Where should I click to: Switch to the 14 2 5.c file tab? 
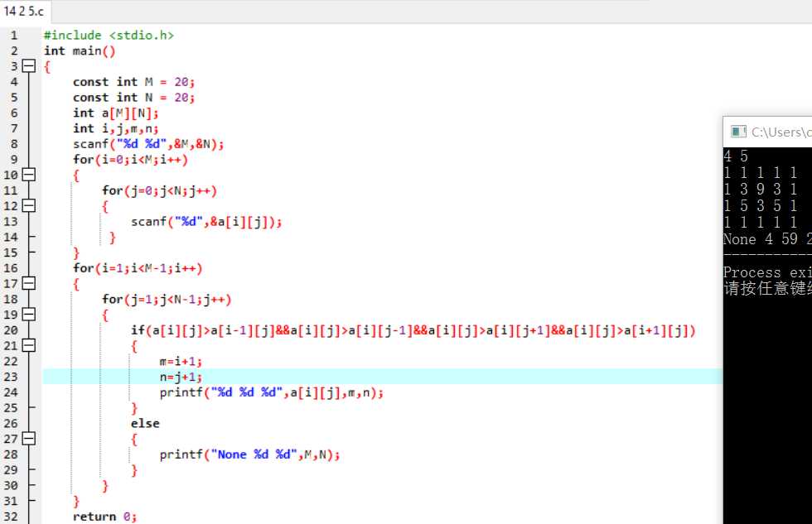(x=24, y=11)
